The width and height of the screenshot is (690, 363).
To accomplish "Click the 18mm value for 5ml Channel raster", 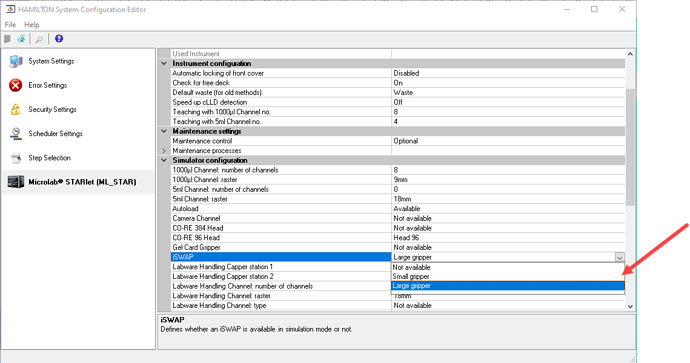I will tap(508, 199).
